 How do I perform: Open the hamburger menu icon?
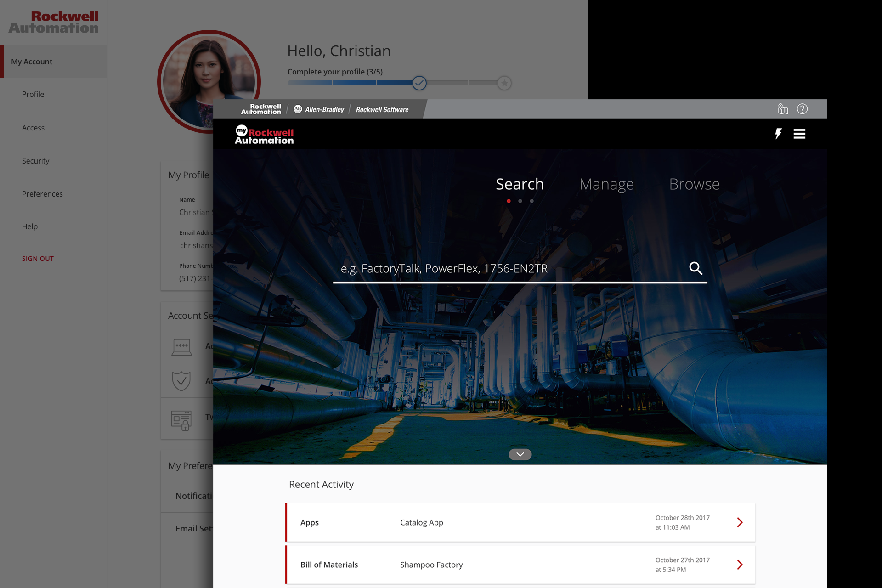[799, 134]
